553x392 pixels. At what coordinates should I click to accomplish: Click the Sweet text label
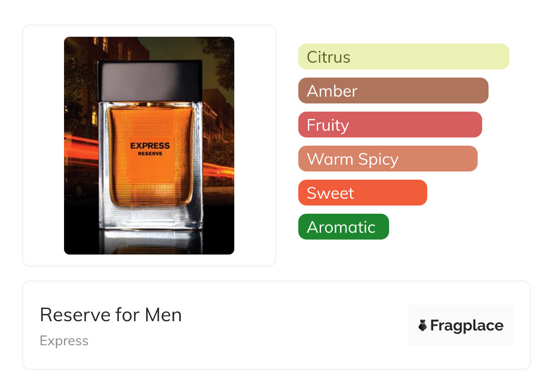pos(330,193)
